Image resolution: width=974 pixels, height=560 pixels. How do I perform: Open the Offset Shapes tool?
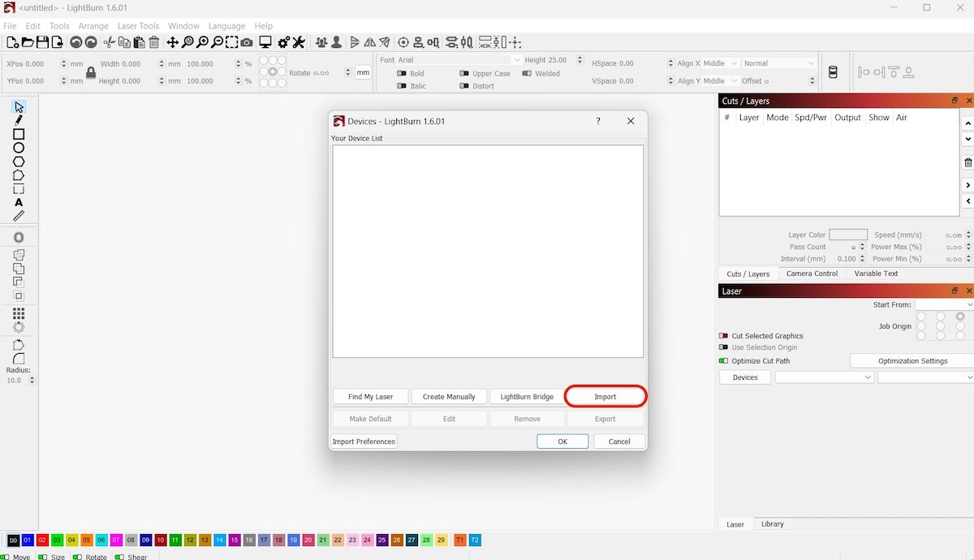[x=19, y=238]
